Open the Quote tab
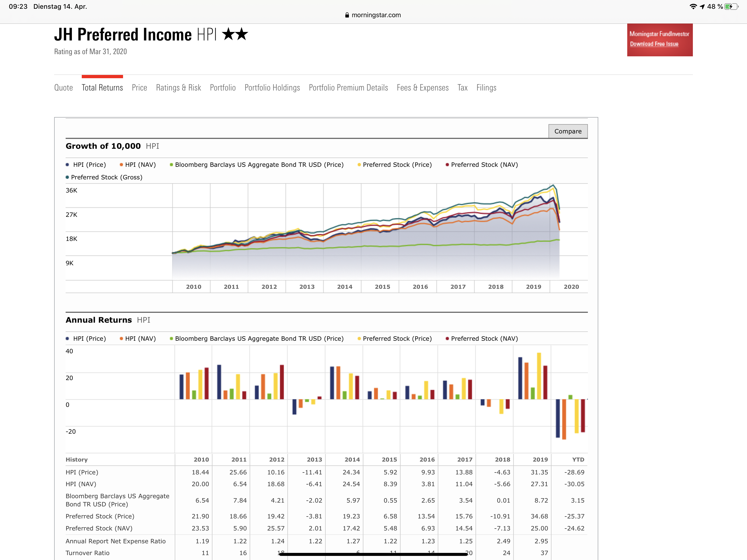747x560 pixels. [x=63, y=88]
